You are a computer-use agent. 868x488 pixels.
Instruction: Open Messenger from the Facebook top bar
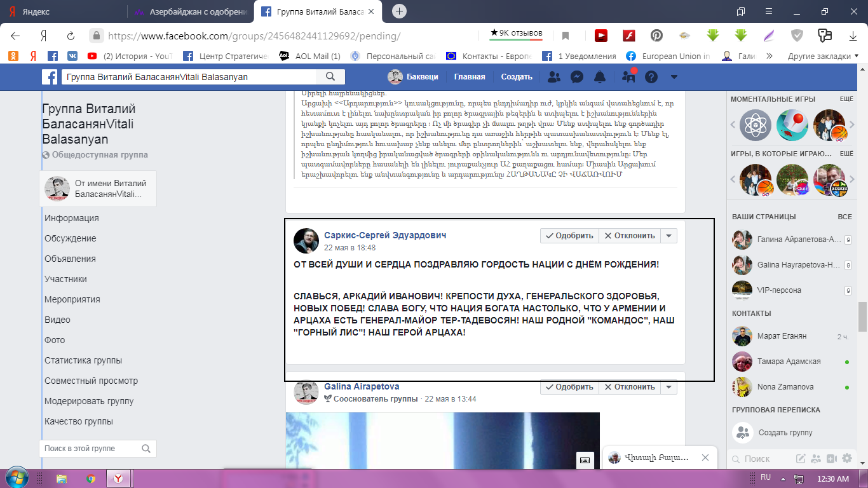(x=577, y=77)
